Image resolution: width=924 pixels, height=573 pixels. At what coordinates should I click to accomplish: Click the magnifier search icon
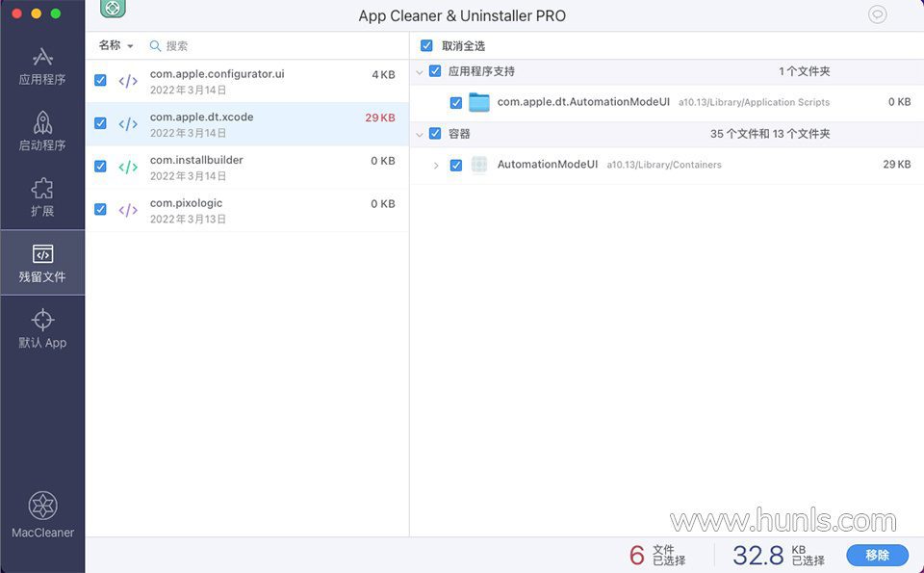[x=155, y=46]
